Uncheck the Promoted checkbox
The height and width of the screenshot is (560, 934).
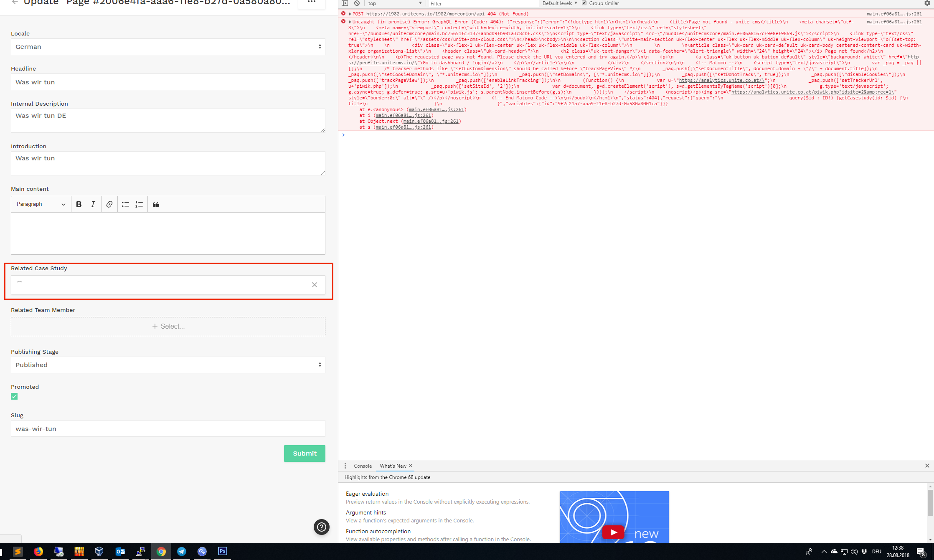tap(14, 396)
